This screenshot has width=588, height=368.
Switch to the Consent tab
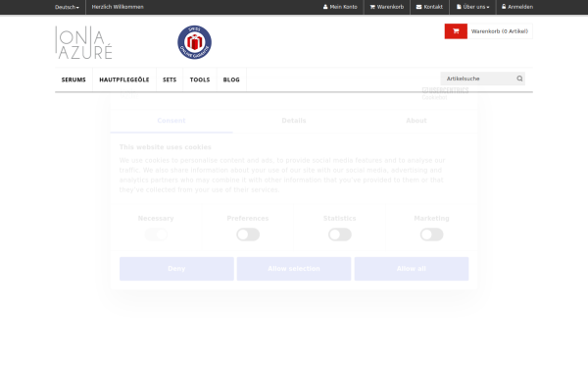coord(171,121)
